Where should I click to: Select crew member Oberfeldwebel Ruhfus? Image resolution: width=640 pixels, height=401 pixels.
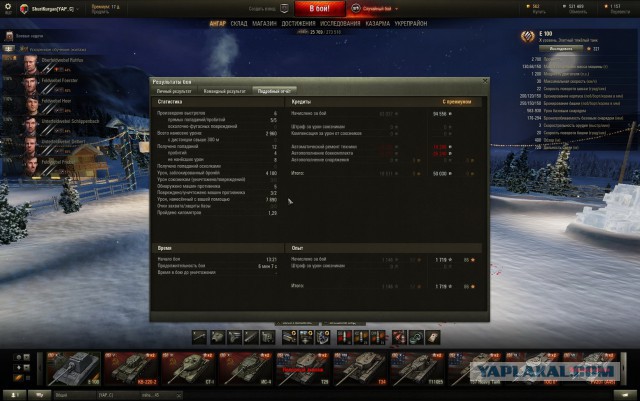point(51,65)
